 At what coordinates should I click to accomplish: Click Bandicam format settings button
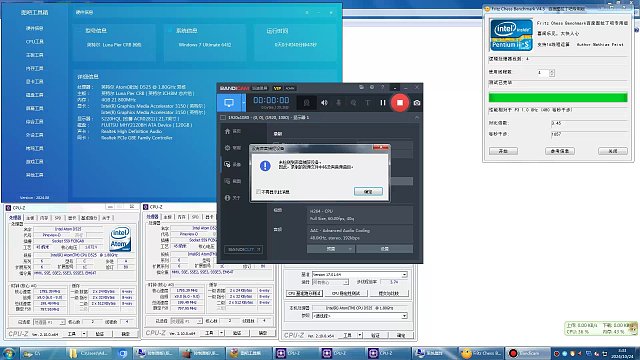[x=384, y=249]
